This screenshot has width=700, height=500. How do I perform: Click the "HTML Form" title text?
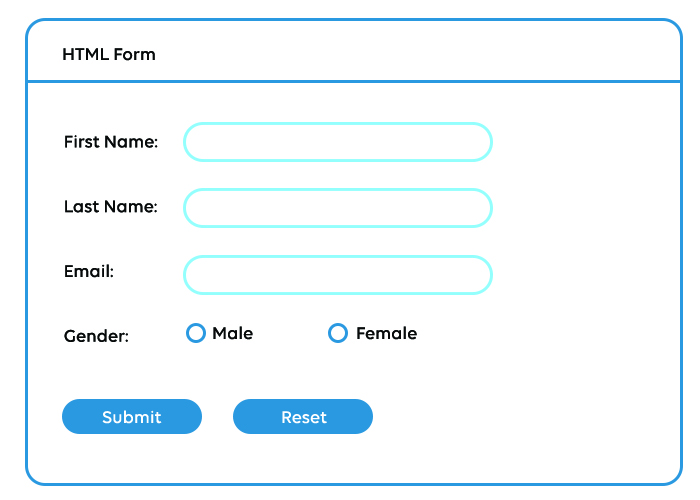click(109, 54)
